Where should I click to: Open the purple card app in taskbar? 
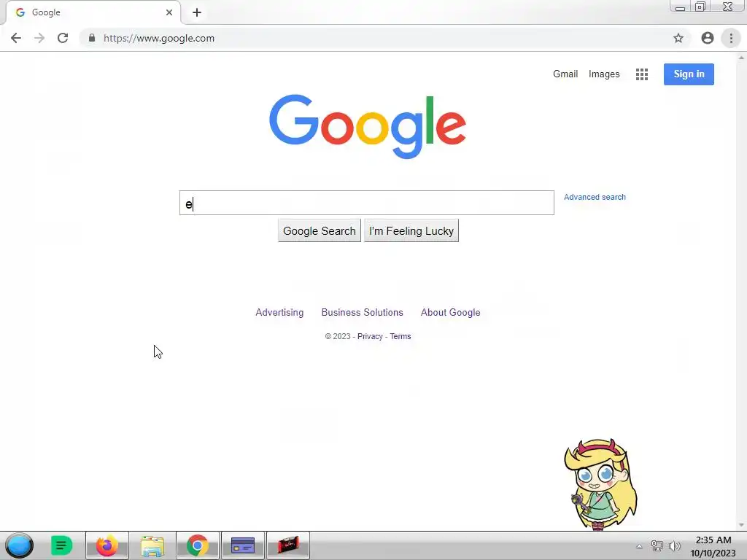(242, 545)
